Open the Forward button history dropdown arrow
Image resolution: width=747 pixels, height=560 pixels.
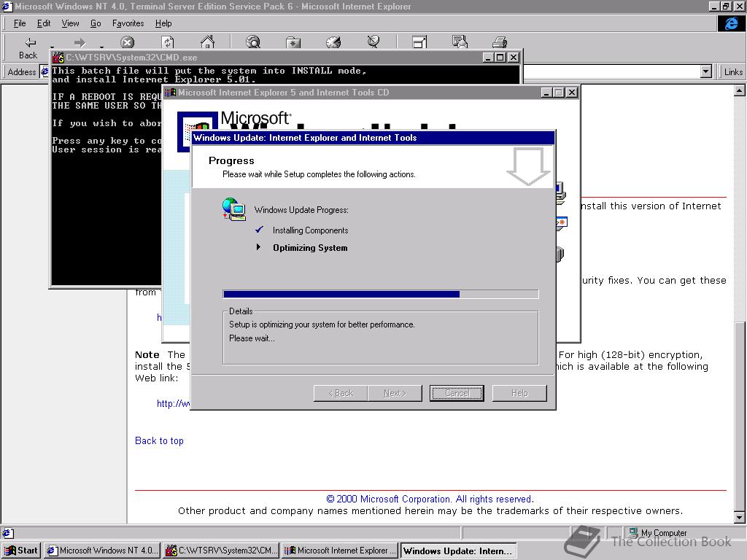[101, 47]
